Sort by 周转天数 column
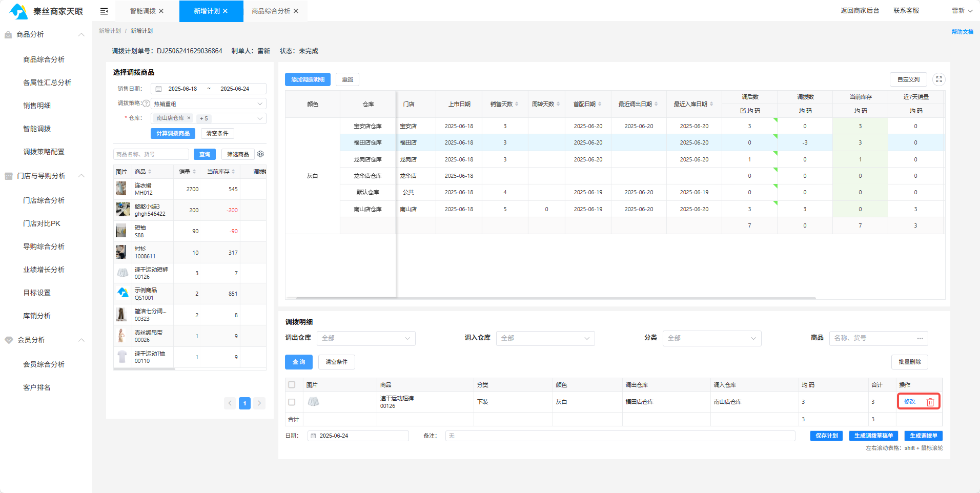 click(558, 104)
